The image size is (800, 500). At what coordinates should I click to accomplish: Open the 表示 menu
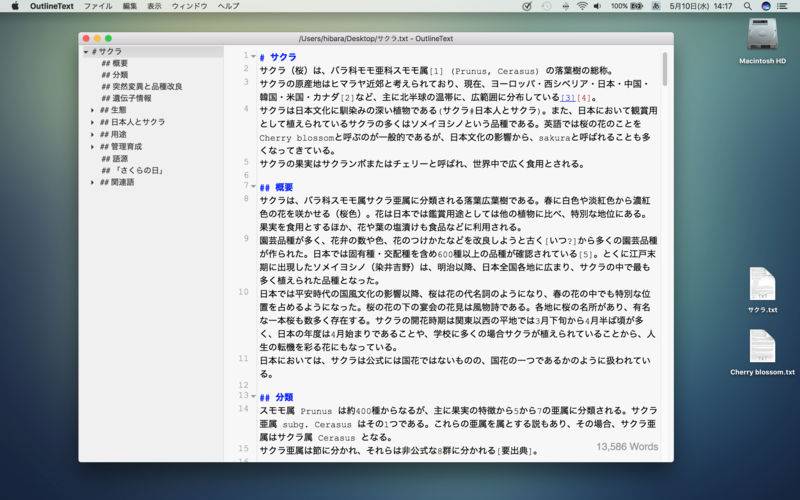[x=154, y=6]
